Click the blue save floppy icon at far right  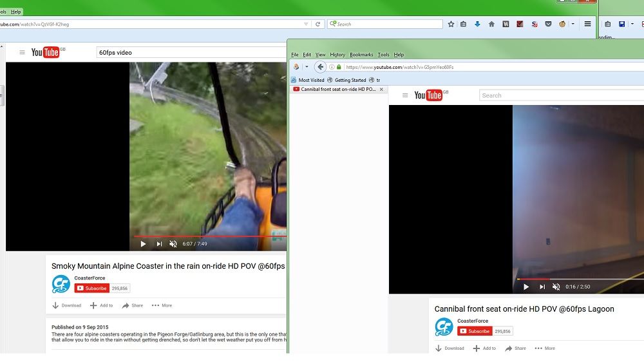pyautogui.click(x=622, y=24)
